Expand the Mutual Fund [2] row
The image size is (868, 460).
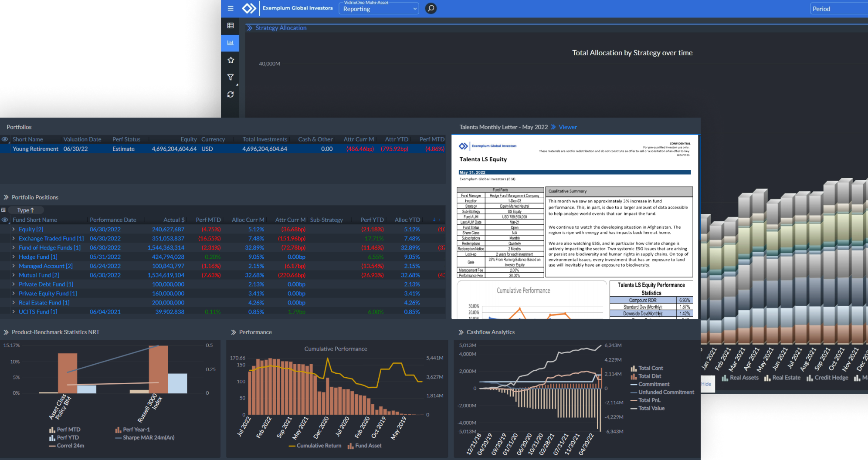[x=14, y=275]
